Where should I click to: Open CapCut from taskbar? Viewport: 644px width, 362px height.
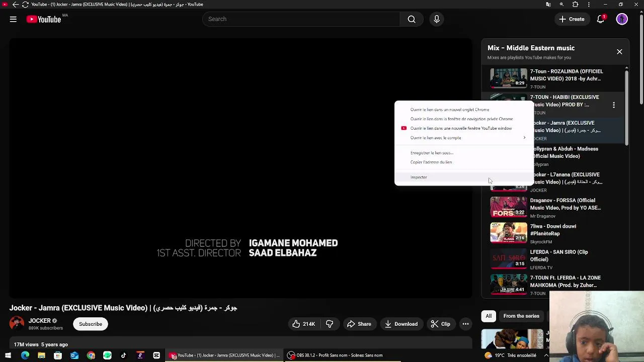coord(156,355)
